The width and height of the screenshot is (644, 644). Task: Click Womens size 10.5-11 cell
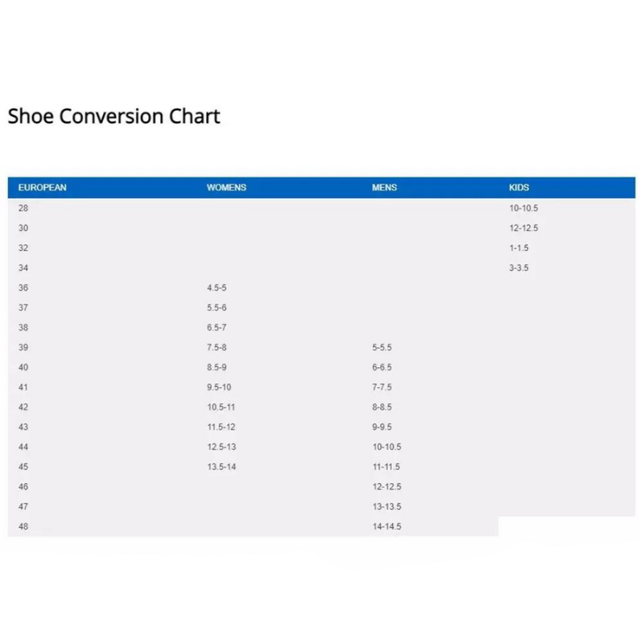click(x=221, y=407)
